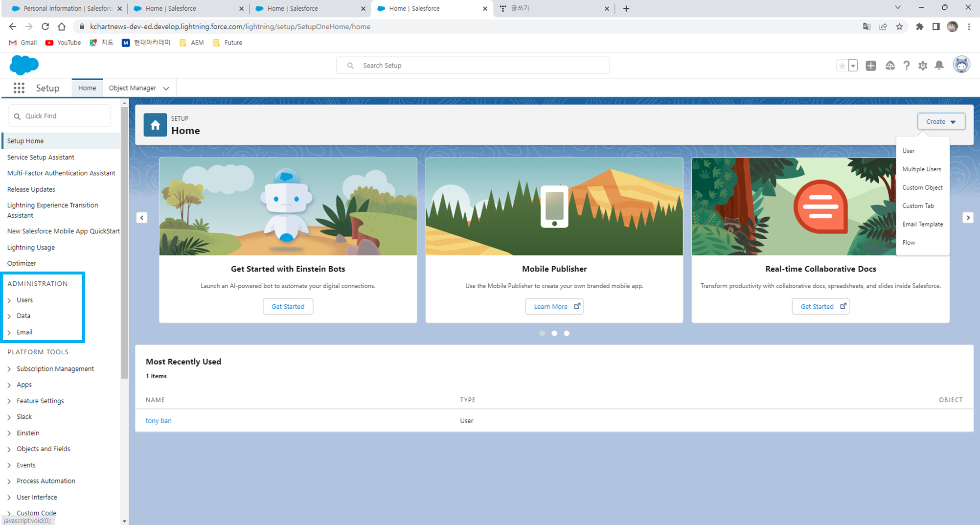This screenshot has width=980, height=525.
Task: Switch to the Home setup tab
Action: pos(87,88)
